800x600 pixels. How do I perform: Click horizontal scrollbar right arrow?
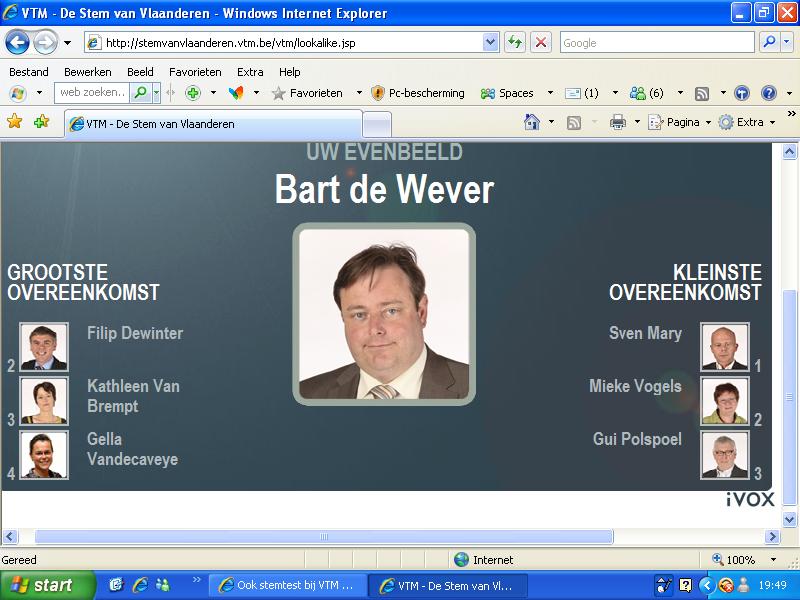[772, 537]
